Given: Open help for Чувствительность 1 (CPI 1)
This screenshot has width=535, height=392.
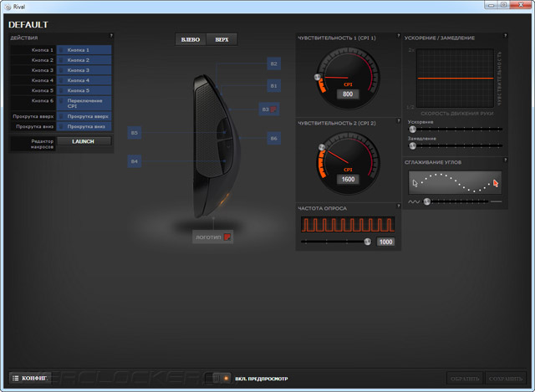Looking at the screenshot, I should (x=398, y=35).
